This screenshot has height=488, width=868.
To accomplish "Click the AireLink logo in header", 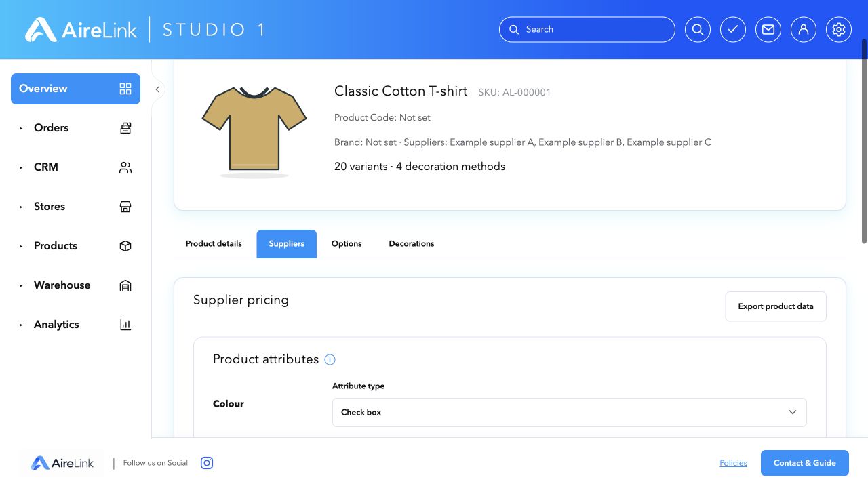I will coord(81,30).
